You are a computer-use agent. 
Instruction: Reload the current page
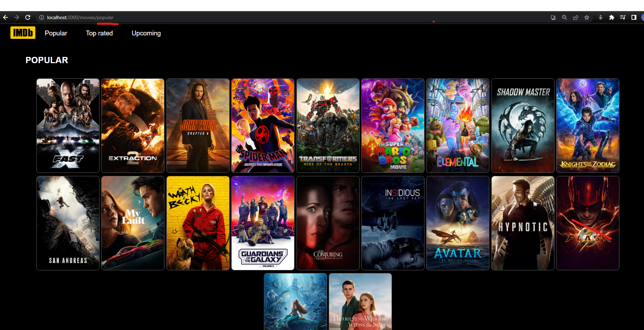click(x=28, y=17)
